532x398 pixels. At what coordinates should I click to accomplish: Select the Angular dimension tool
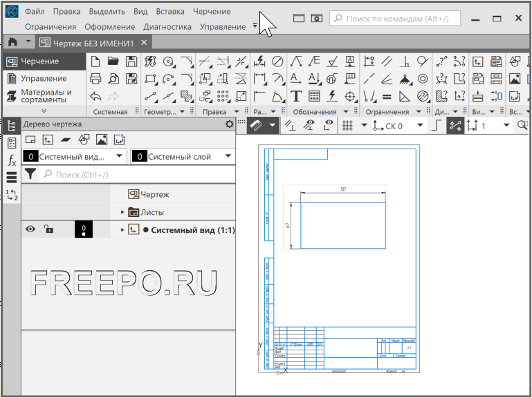click(x=278, y=97)
